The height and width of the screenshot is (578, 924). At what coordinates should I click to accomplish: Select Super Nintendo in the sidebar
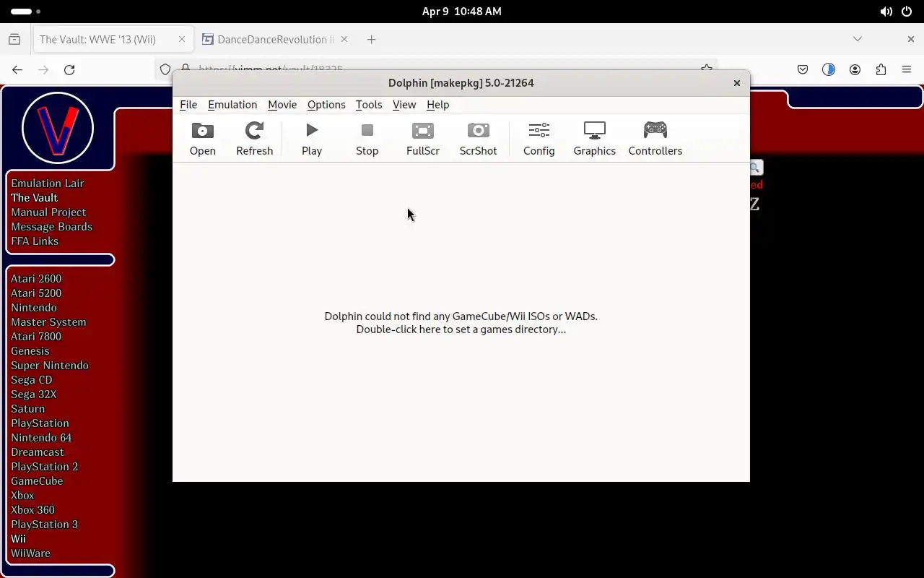click(50, 366)
